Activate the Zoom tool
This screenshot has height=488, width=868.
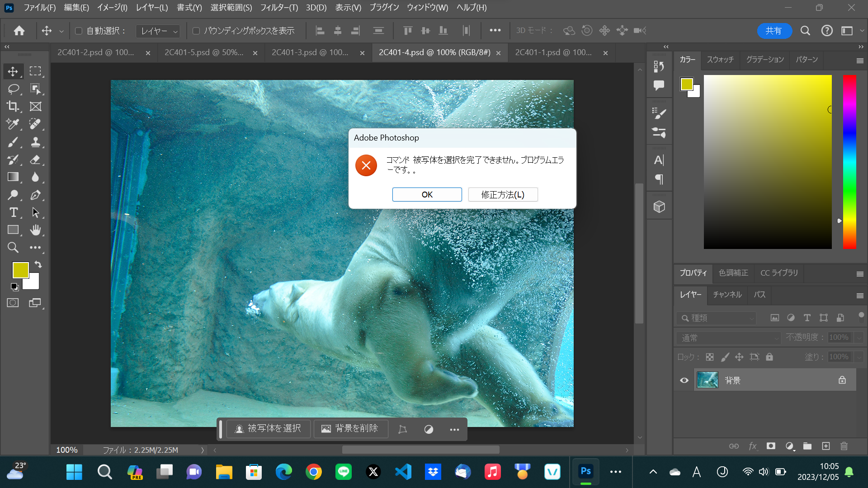tap(13, 247)
